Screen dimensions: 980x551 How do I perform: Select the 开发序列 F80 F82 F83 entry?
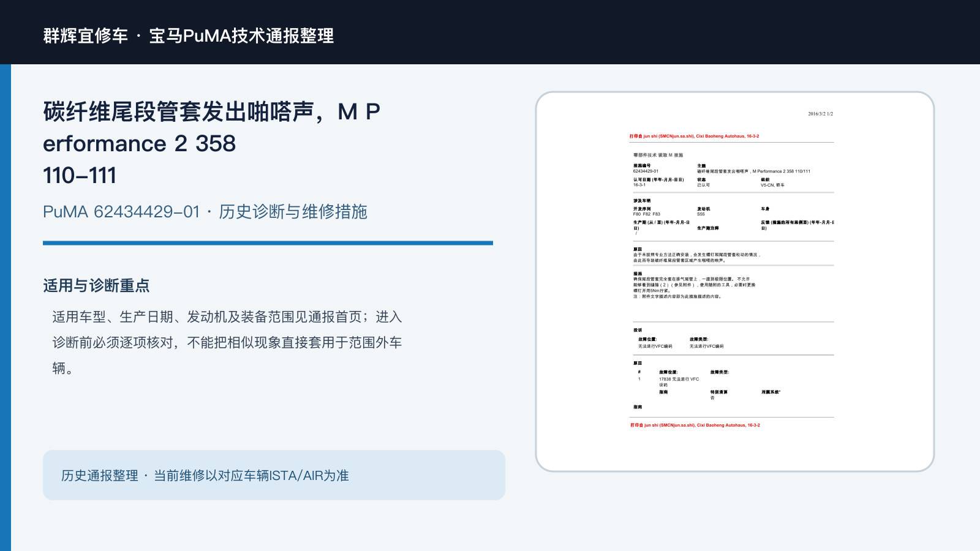click(647, 211)
